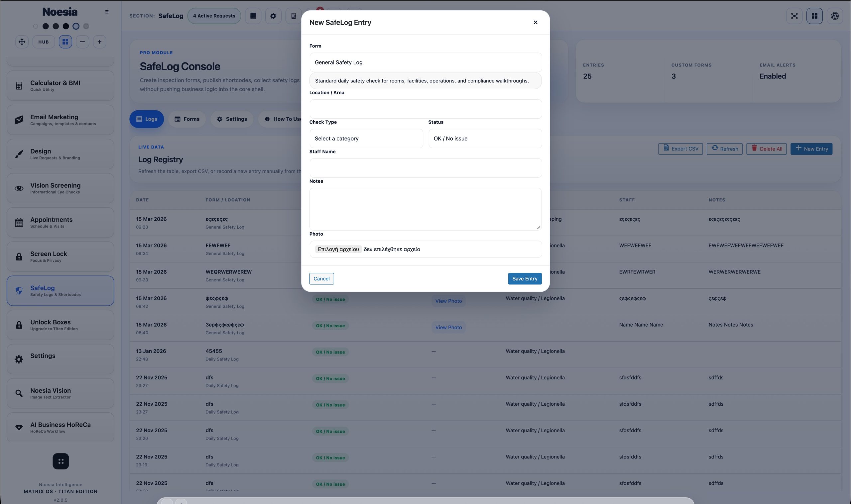Save the new SafeLog entry
This screenshot has width=851, height=504.
(525, 279)
